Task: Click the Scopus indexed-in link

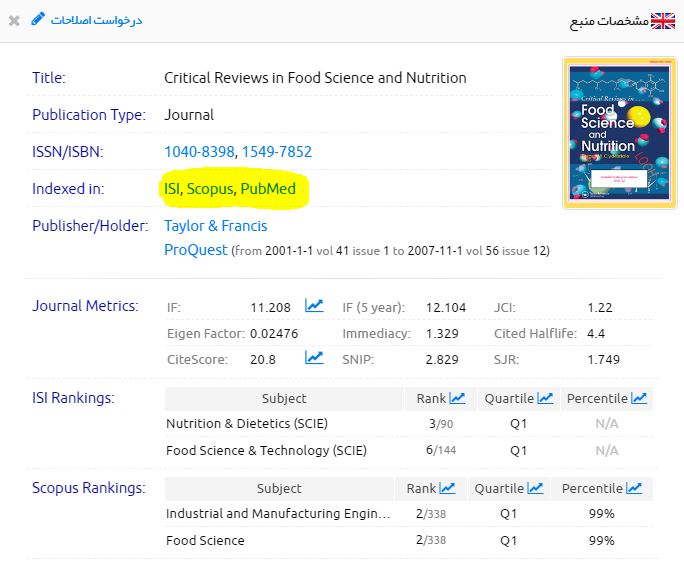Action: (x=210, y=189)
